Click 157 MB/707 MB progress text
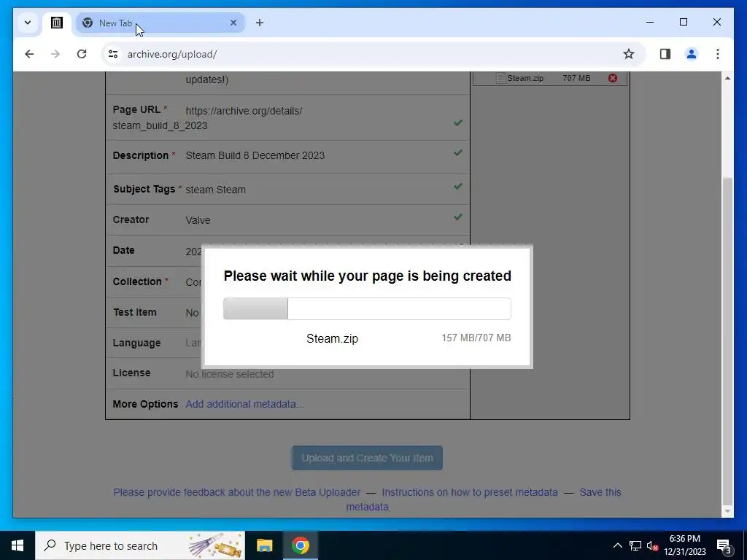 [476, 338]
